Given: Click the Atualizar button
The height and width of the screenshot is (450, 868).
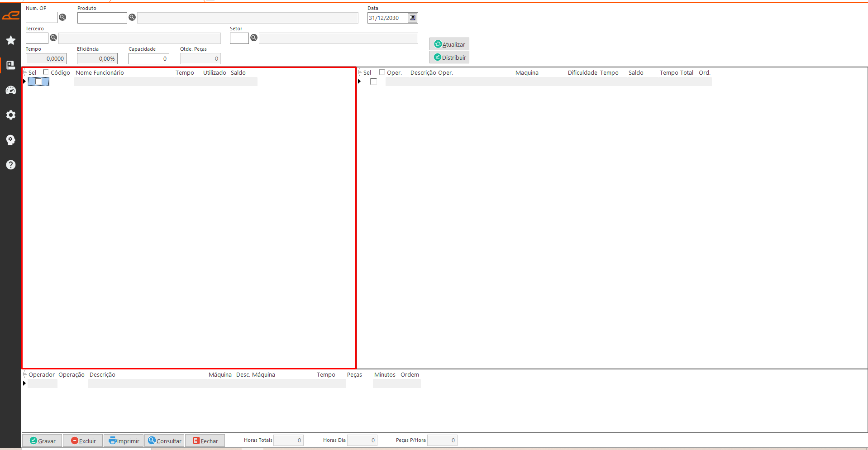Looking at the screenshot, I should pos(449,44).
